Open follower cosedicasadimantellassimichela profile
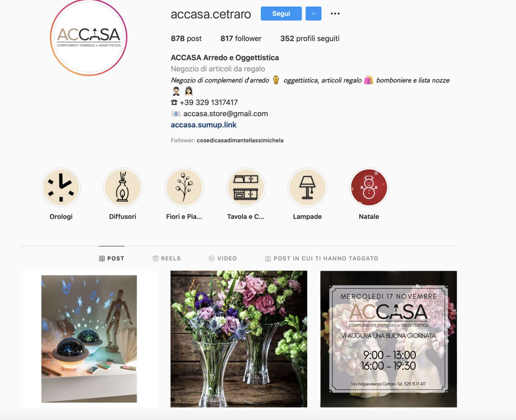This screenshot has height=420, width=516. (x=240, y=140)
